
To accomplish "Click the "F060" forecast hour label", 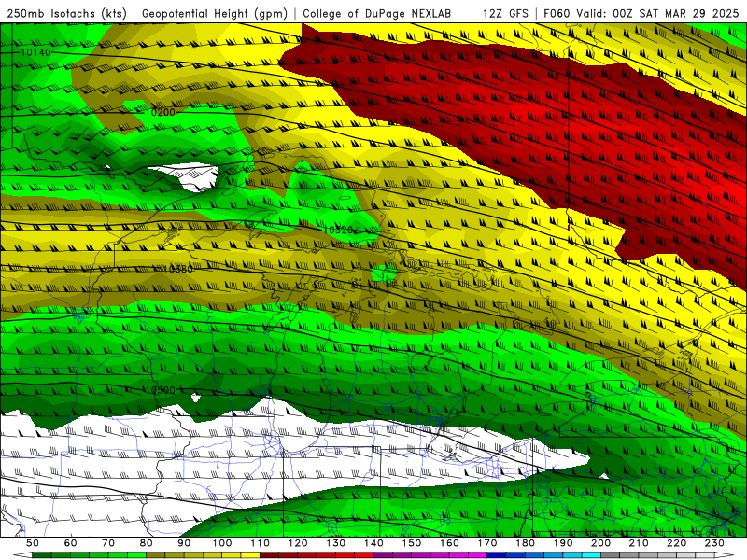I will coord(557,14).
